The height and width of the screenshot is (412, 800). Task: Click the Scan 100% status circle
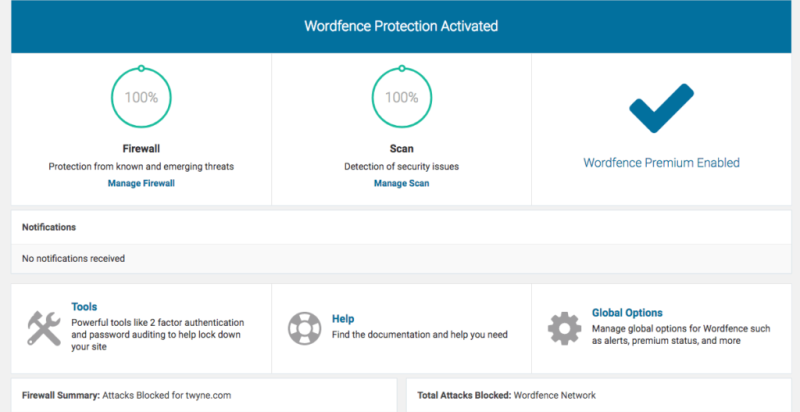tap(402, 97)
